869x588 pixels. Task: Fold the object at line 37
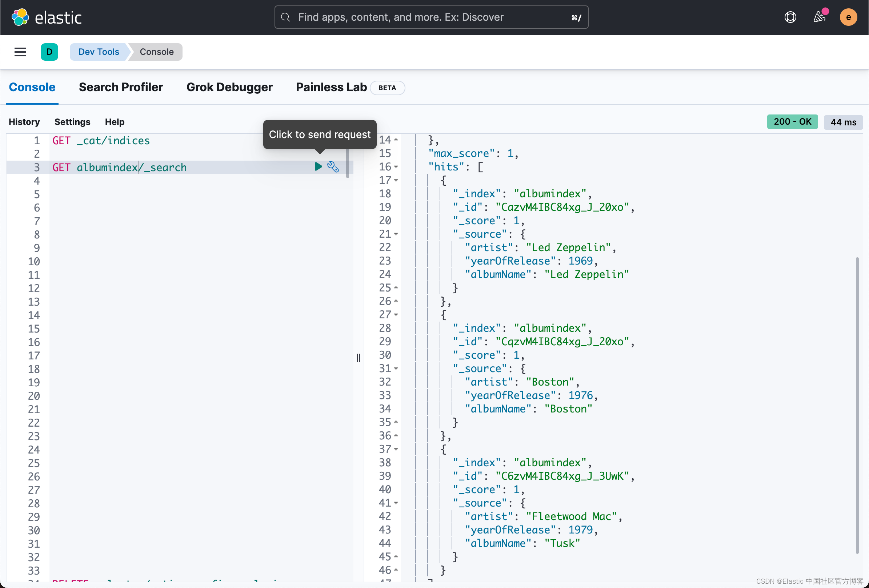[x=396, y=449]
